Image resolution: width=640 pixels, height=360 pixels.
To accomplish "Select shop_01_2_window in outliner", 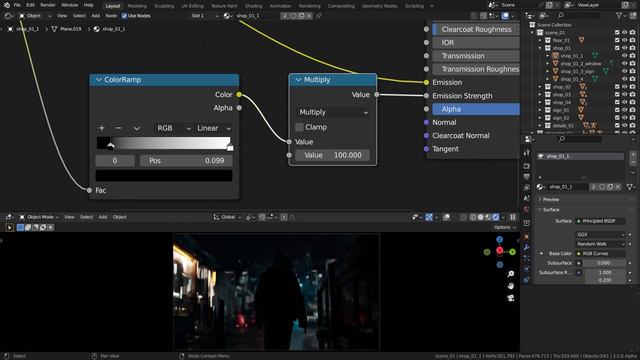I will (581, 64).
